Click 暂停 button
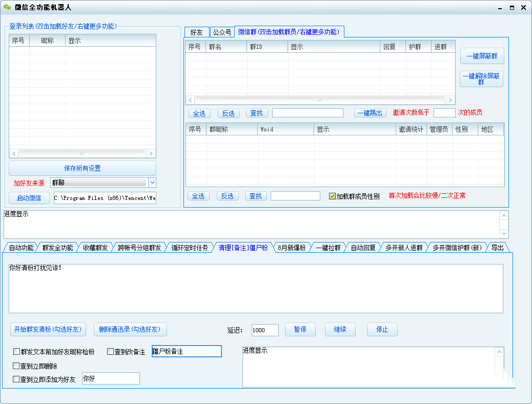The image size is (532, 404). (x=300, y=329)
